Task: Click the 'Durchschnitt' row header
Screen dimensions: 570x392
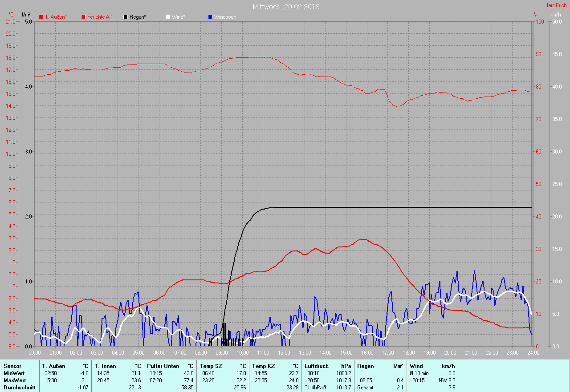Action: click(x=19, y=388)
